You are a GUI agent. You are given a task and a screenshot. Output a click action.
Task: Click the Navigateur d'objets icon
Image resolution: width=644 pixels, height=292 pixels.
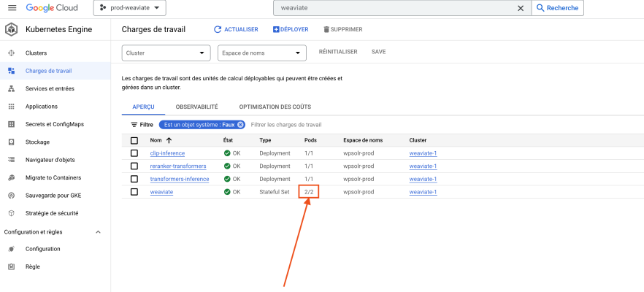12,160
